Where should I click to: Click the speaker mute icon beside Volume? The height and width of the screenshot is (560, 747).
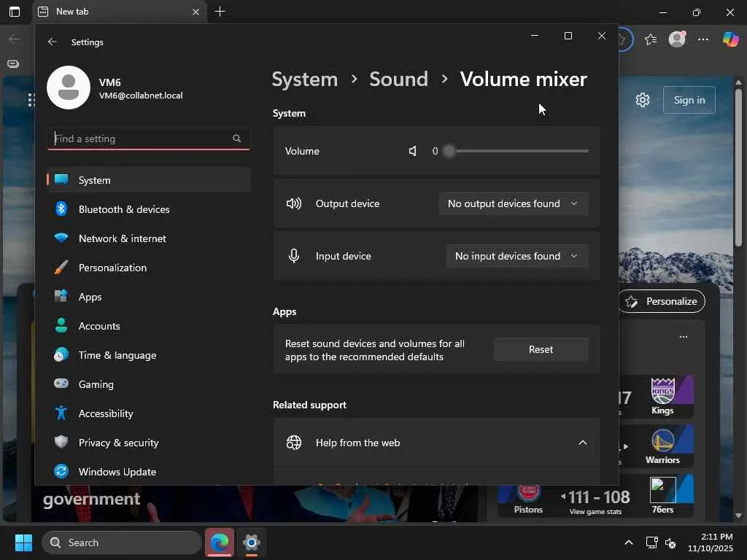[413, 151]
